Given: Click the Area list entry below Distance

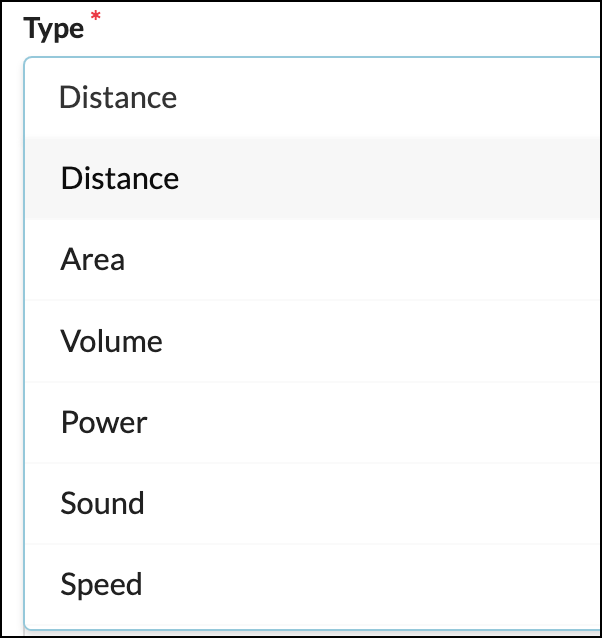Looking at the screenshot, I should 93,260.
